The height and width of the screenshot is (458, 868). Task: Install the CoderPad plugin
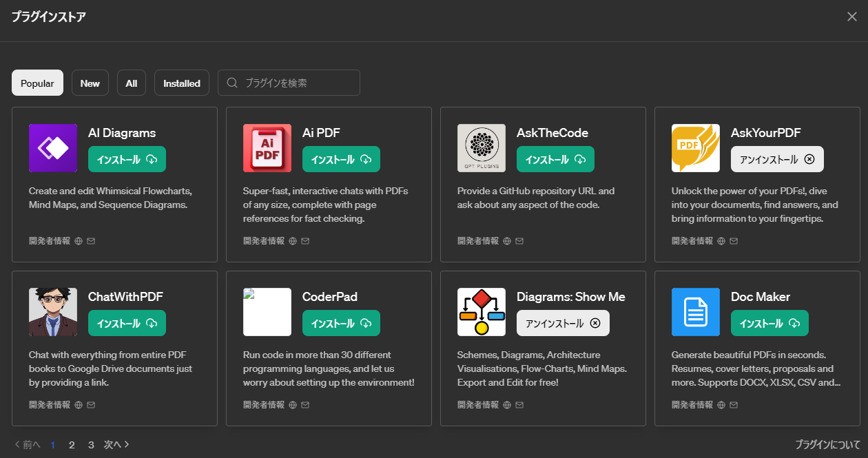(341, 323)
